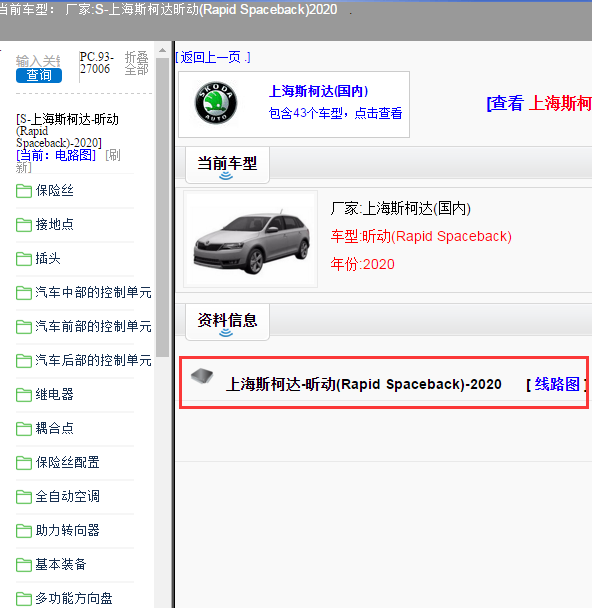The width and height of the screenshot is (592, 608).
Task: Click the 返回上一页 link
Action: click(213, 58)
